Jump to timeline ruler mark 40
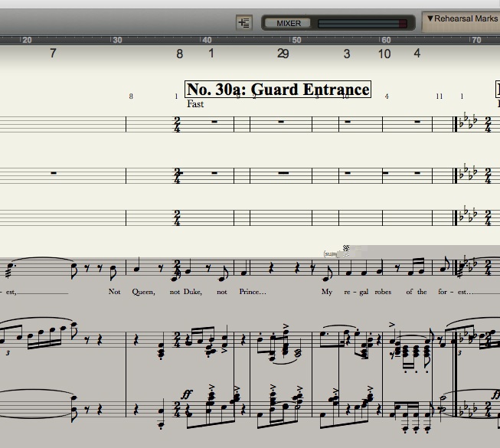Image resolution: width=500 pixels, height=448 pixels. pyautogui.click(x=207, y=40)
